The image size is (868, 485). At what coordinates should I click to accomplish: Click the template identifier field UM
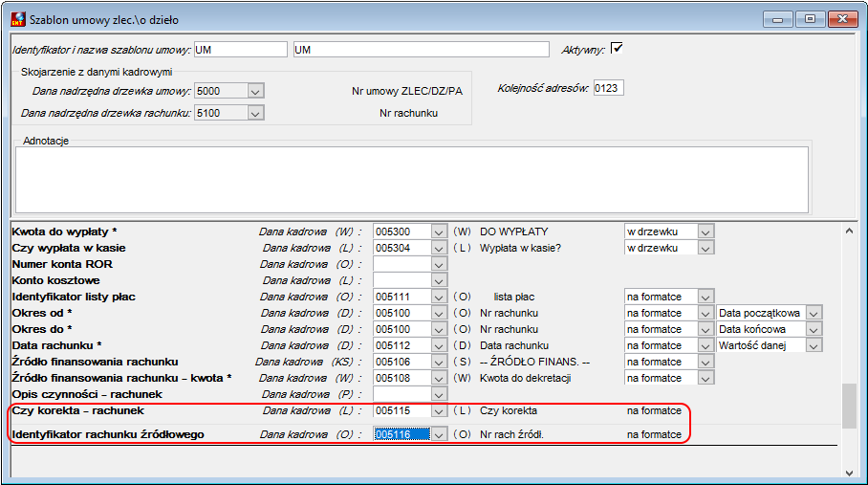[x=240, y=50]
